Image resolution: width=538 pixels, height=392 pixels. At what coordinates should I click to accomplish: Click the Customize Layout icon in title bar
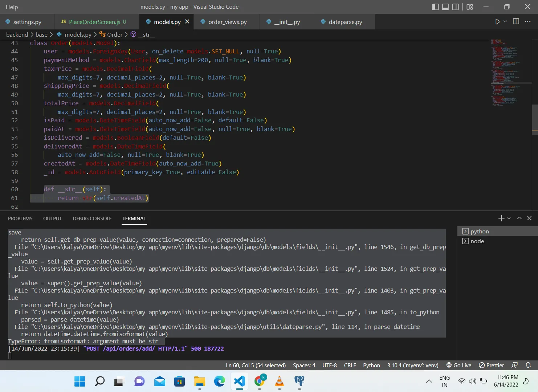coord(470,7)
